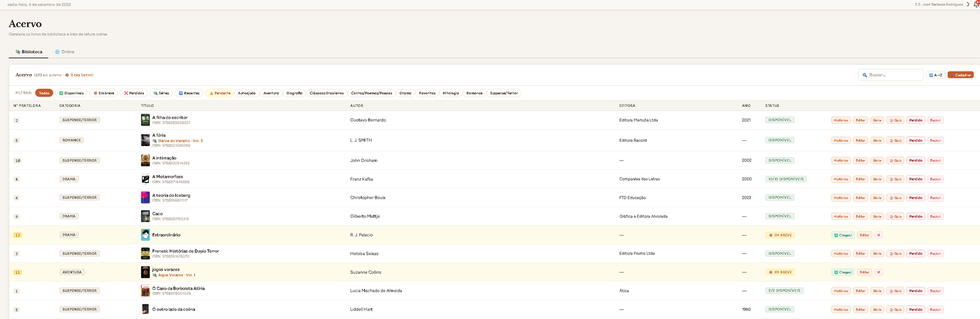
Task: Open Série options for Caco
Action: point(877,216)
